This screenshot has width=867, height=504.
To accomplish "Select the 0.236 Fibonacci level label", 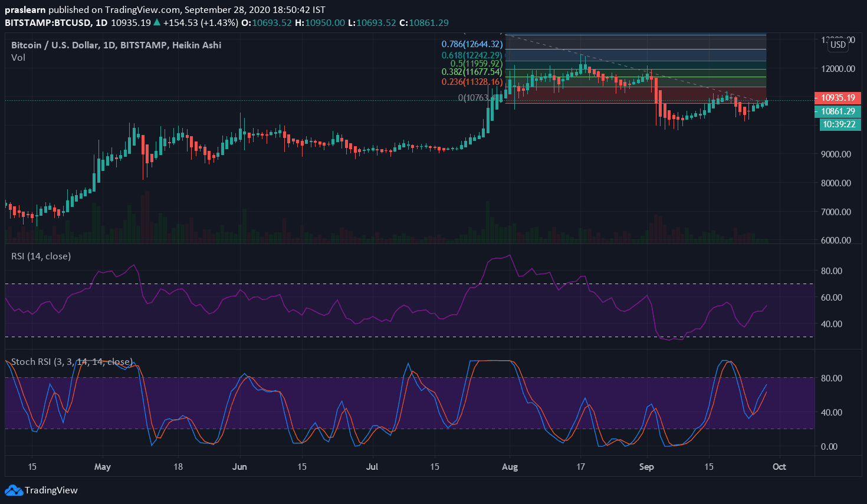I will (x=472, y=82).
